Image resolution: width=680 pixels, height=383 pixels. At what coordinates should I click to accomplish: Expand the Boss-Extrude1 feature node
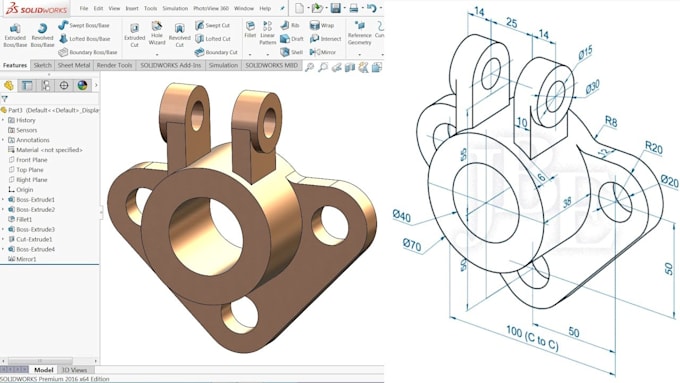click(x=3, y=200)
